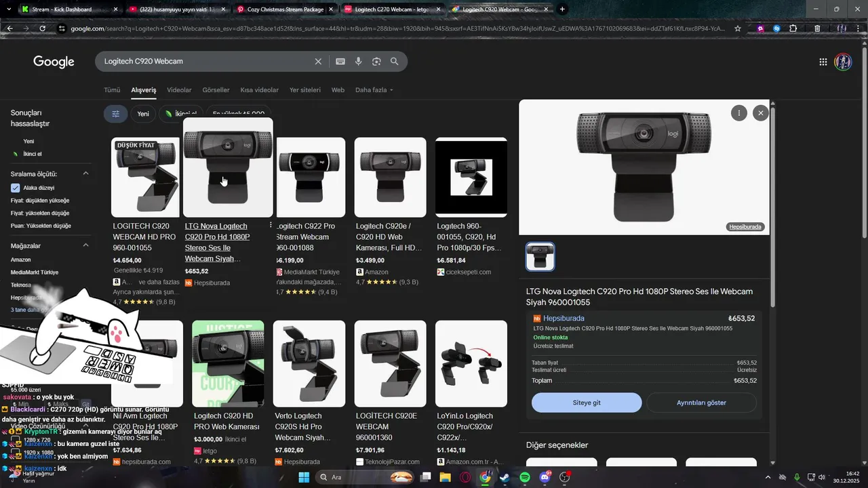Click the large webcam image in detail panel
This screenshot has width=868, height=488.
click(644, 167)
